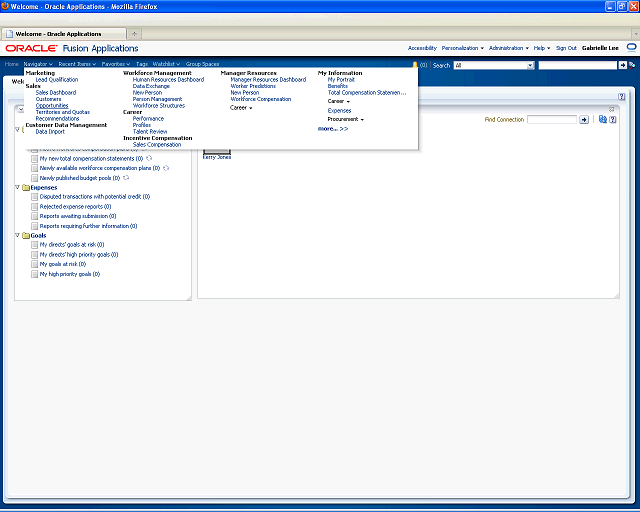Select Sales Compensation menu entry
This screenshot has height=512, width=640.
click(157, 145)
